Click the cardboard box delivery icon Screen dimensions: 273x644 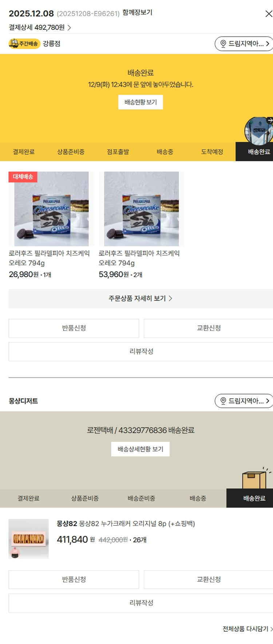tap(256, 478)
